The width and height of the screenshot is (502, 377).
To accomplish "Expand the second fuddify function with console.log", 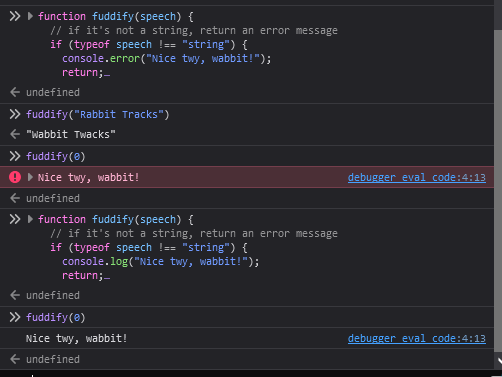I will pyautogui.click(x=30, y=219).
